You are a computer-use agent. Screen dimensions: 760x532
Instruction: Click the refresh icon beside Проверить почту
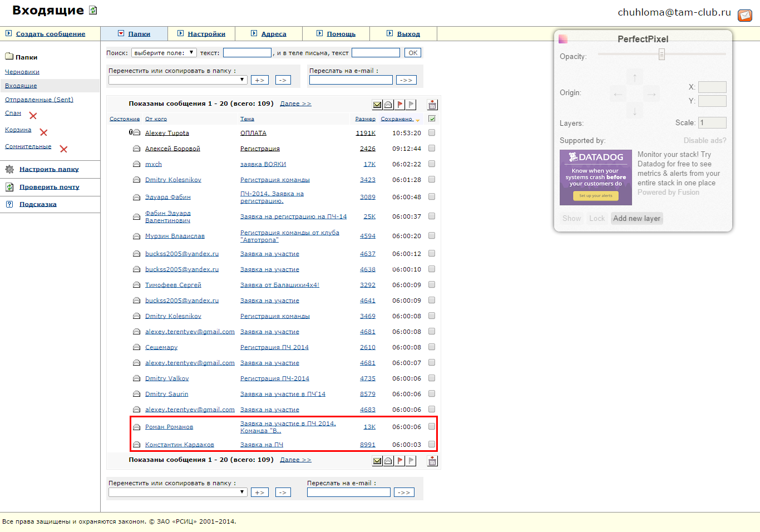tap(9, 187)
